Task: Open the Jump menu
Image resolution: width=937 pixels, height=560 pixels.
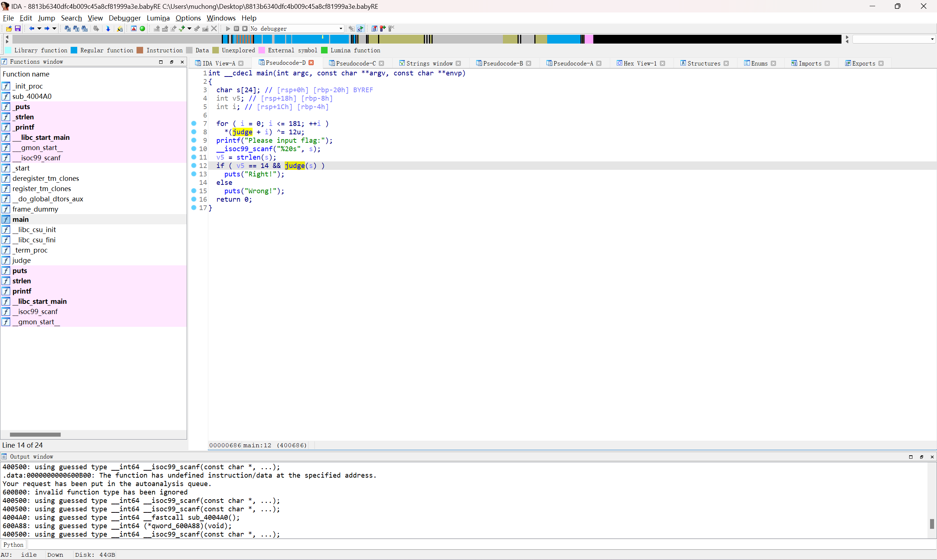Action: click(x=46, y=18)
